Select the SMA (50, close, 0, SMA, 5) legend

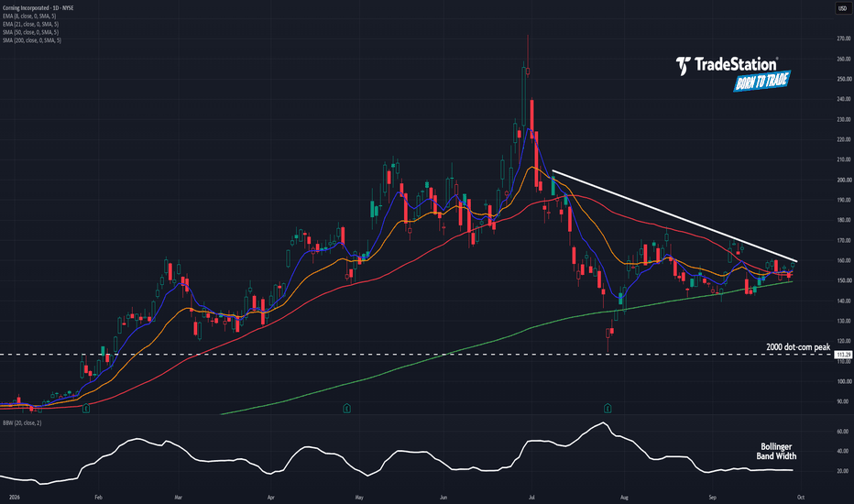pos(30,33)
